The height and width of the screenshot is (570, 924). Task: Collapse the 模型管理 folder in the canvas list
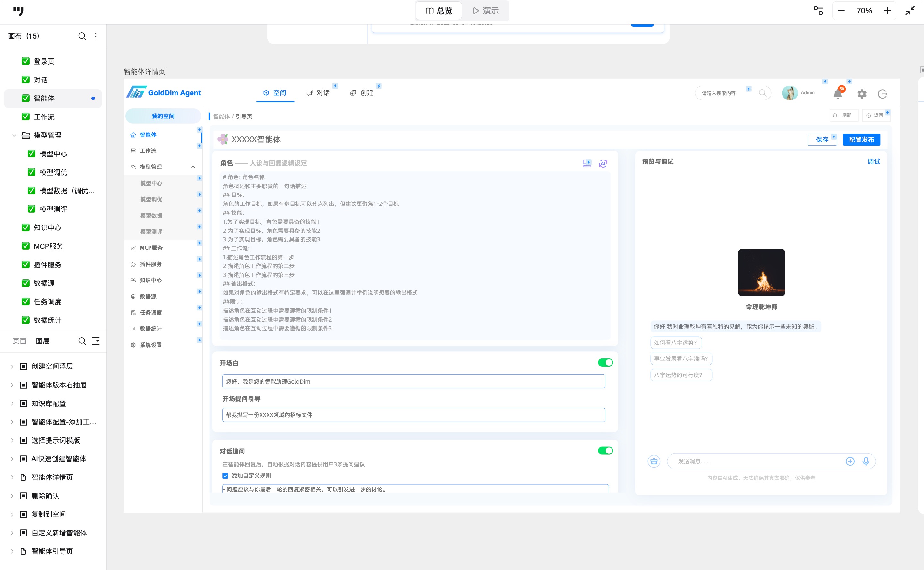(x=14, y=135)
